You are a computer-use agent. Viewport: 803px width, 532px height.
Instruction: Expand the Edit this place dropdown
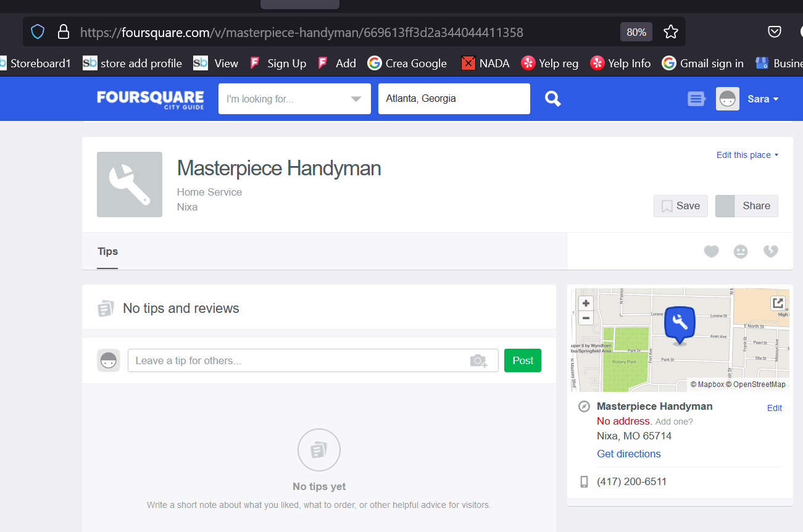pyautogui.click(x=747, y=155)
